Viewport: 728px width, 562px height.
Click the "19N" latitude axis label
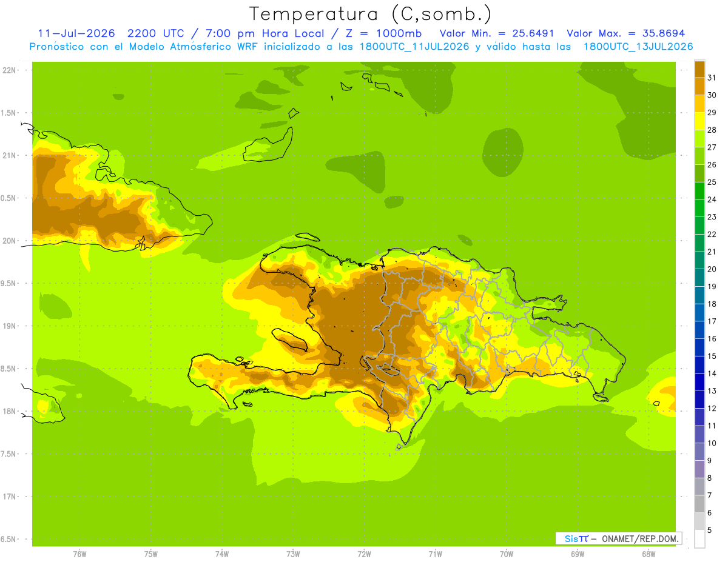(10, 326)
